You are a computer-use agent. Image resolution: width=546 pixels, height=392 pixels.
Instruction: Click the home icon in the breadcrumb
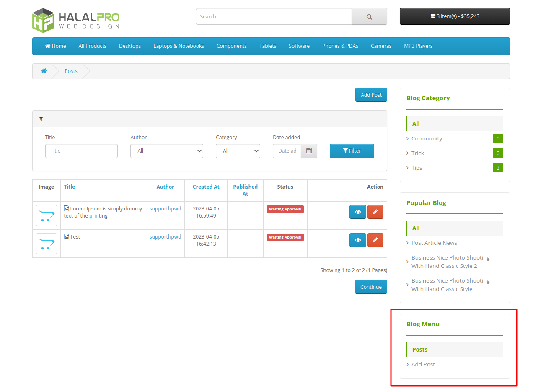click(44, 71)
